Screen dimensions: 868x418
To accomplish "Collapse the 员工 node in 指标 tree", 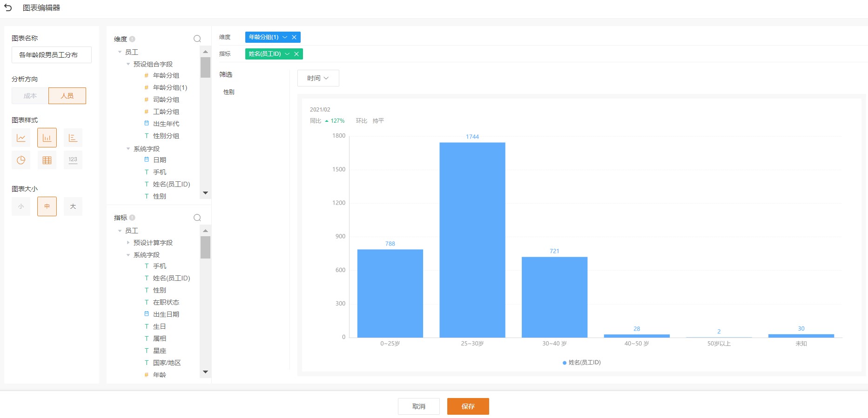I will point(120,231).
